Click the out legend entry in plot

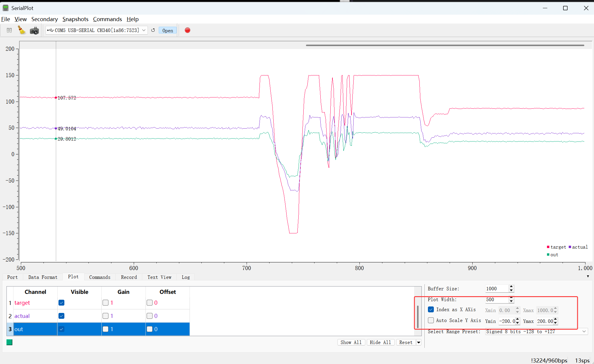552,255
